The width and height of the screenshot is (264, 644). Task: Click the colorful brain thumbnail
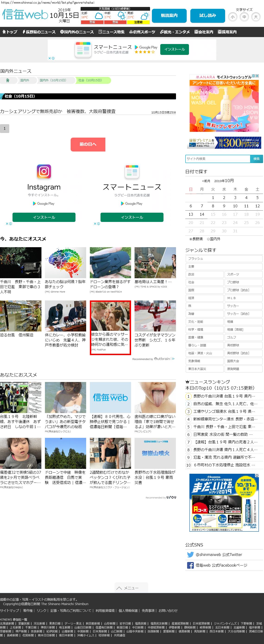66,263
